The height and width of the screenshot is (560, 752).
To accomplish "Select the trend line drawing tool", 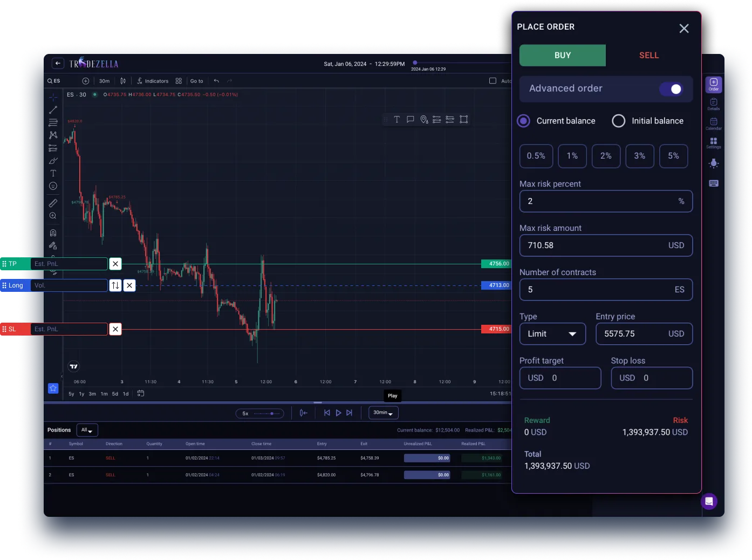I will click(53, 110).
